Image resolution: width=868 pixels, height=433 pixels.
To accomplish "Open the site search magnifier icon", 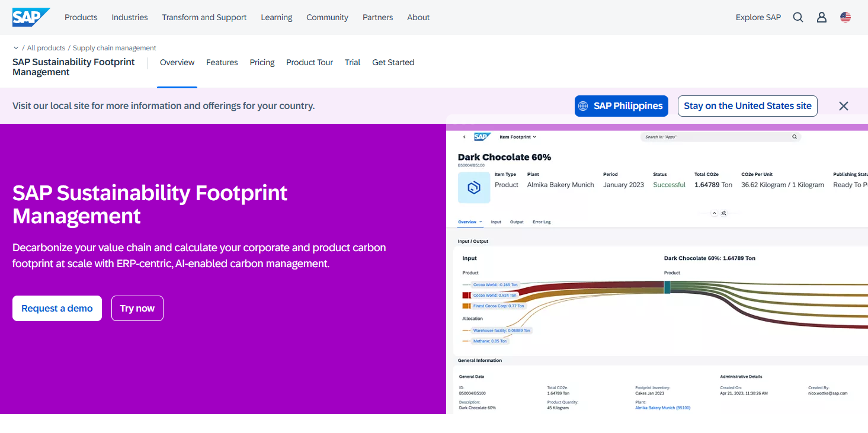I will 798,17.
